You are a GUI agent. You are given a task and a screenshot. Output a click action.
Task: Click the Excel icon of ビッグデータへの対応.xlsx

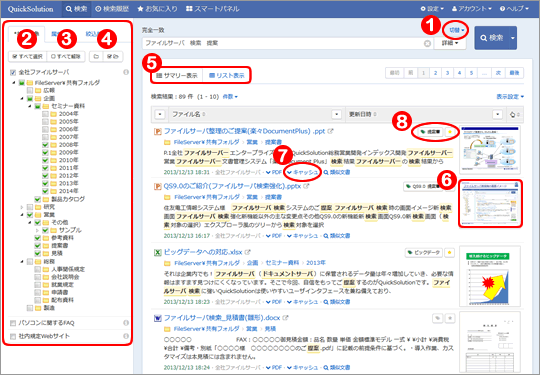157,252
